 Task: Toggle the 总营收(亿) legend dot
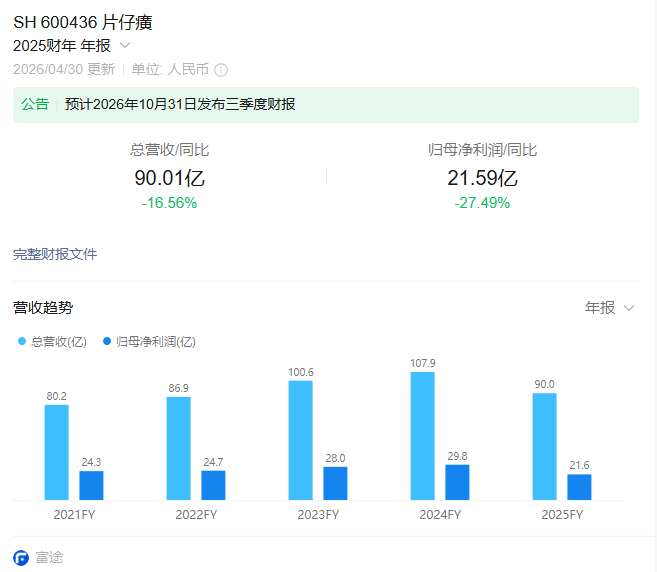(22, 341)
